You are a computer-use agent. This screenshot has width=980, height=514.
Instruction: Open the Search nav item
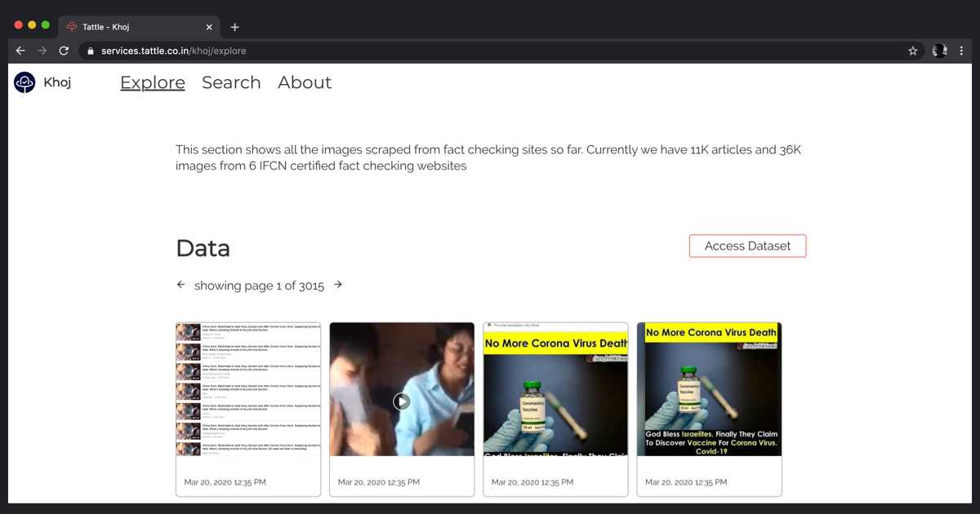(x=231, y=82)
